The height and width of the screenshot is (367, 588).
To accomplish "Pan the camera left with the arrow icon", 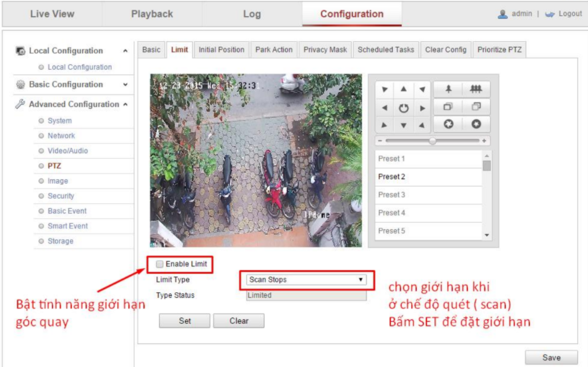I will pos(385,107).
